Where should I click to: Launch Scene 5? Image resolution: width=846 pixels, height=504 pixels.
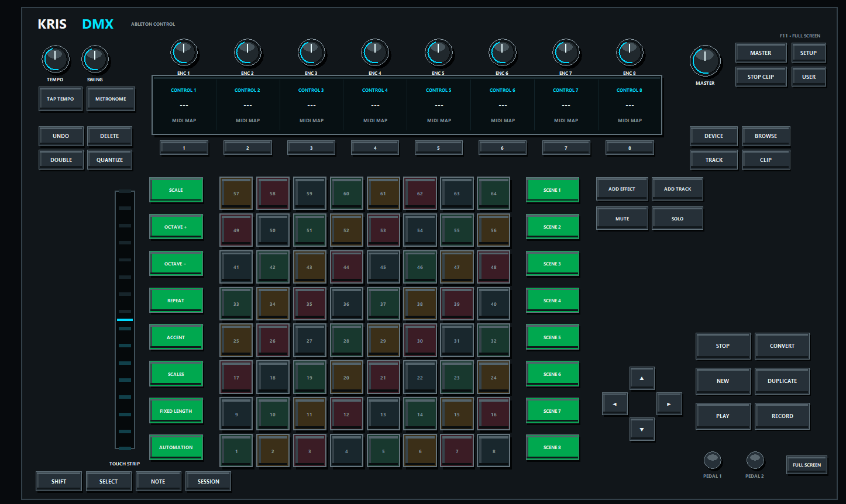[x=552, y=337]
